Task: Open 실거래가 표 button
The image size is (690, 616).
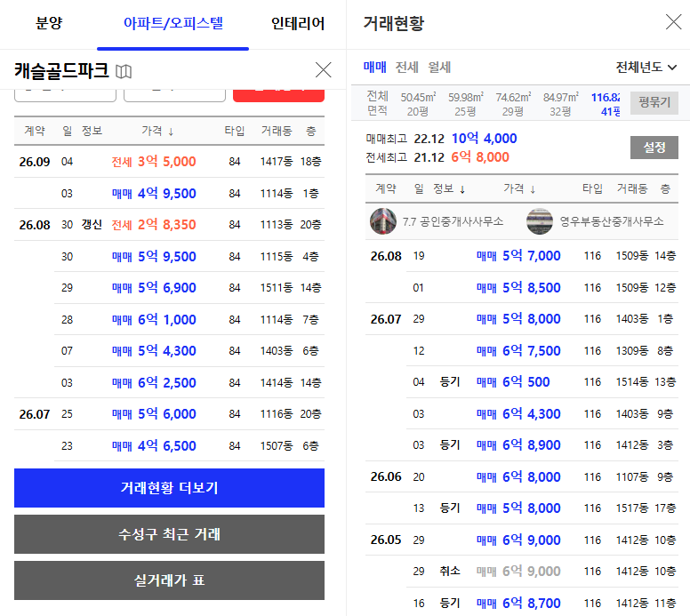Action: [169, 580]
